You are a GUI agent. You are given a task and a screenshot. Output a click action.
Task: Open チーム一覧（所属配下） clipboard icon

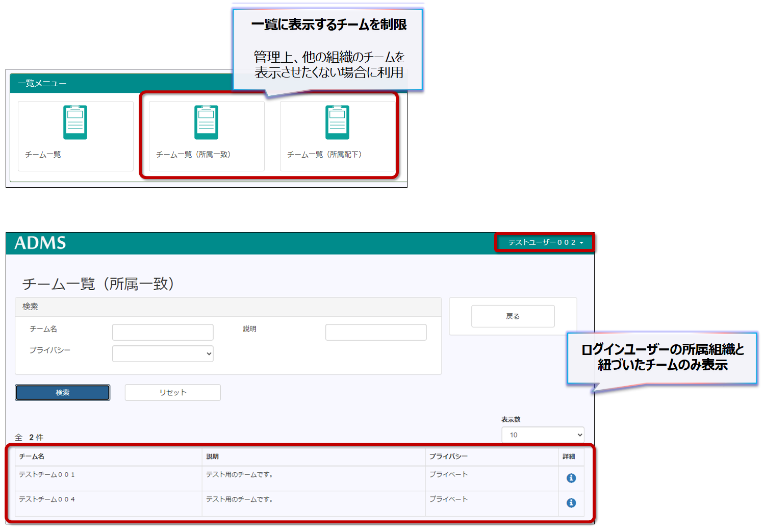pos(337,122)
